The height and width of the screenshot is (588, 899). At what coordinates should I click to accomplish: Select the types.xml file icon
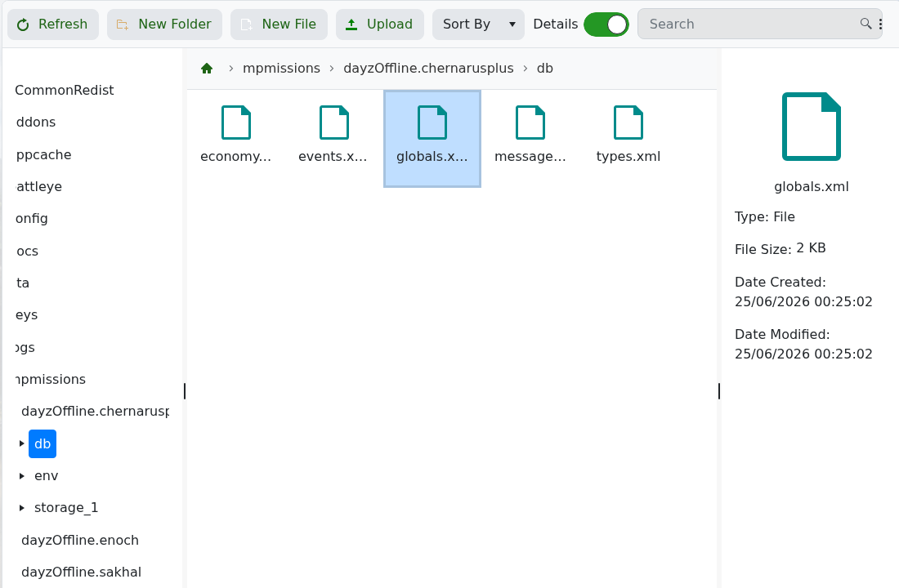point(628,122)
